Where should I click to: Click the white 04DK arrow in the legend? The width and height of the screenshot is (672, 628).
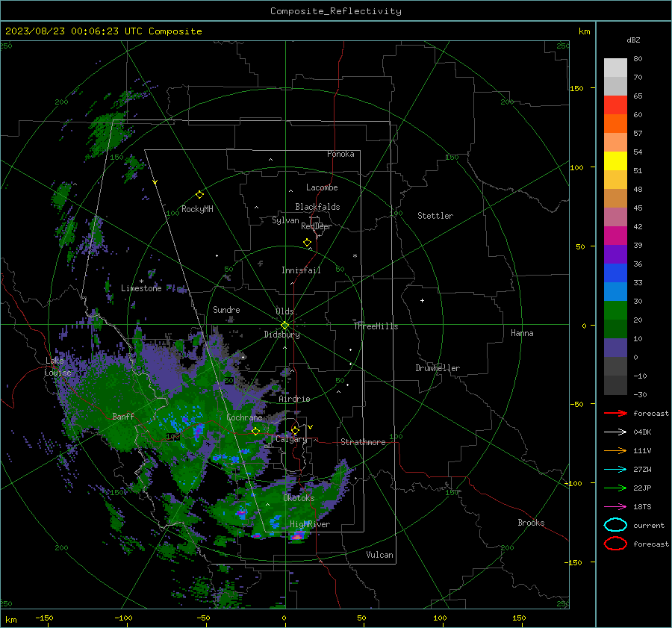(x=615, y=432)
